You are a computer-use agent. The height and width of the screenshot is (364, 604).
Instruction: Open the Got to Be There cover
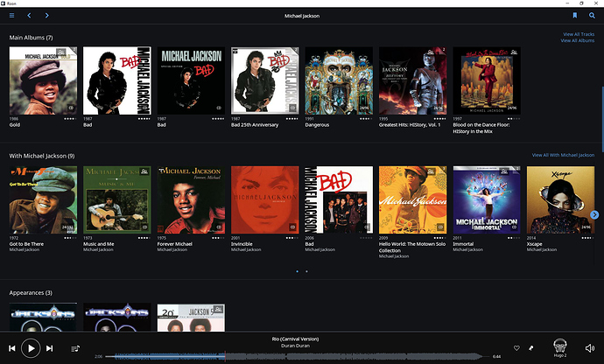pos(43,199)
